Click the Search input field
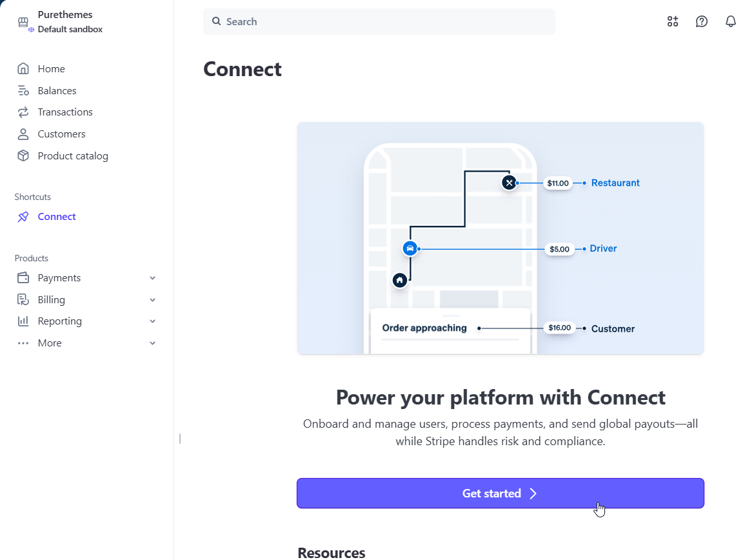 pos(387,22)
